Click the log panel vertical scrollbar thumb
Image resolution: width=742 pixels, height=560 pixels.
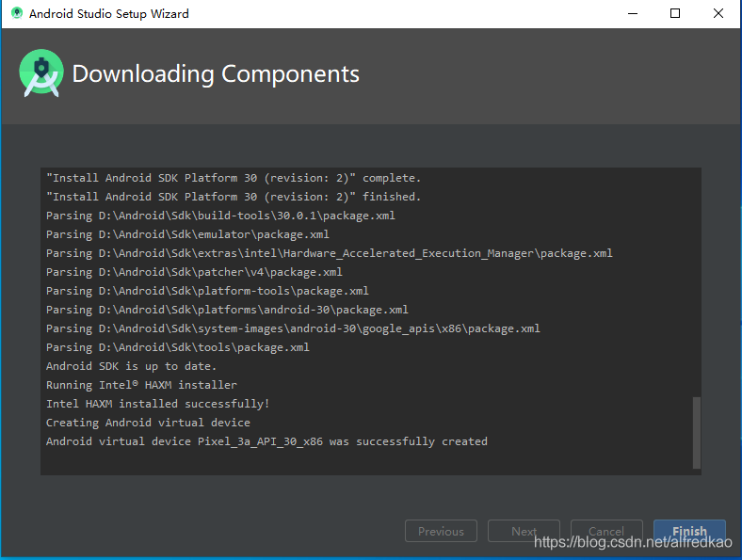pyautogui.click(x=697, y=433)
